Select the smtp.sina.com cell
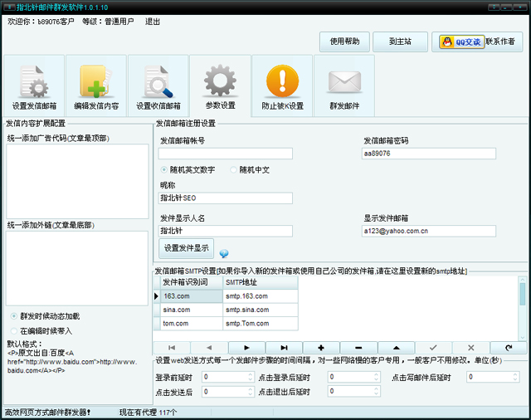Viewport: 531px width, 420px height. [261, 310]
